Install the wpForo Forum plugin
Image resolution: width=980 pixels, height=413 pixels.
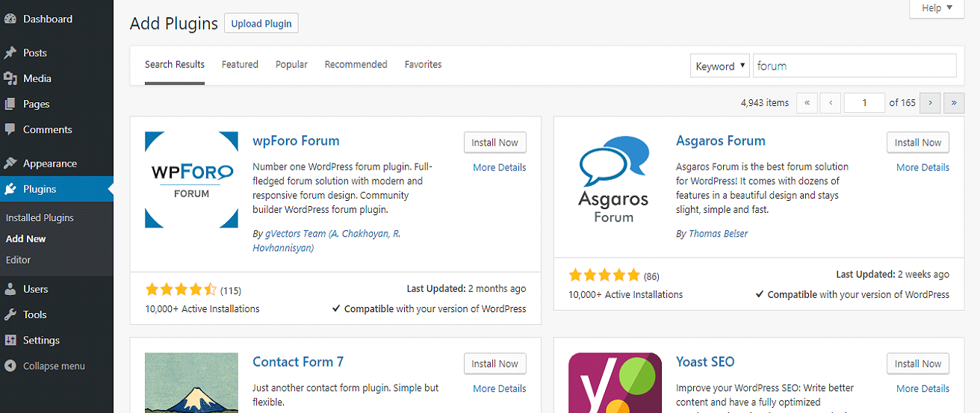[x=494, y=143]
